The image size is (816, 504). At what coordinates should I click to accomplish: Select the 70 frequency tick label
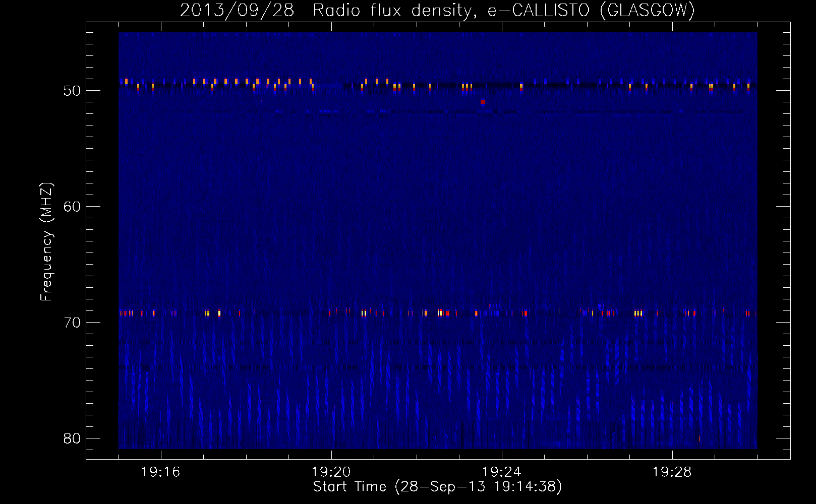pyautogui.click(x=72, y=323)
